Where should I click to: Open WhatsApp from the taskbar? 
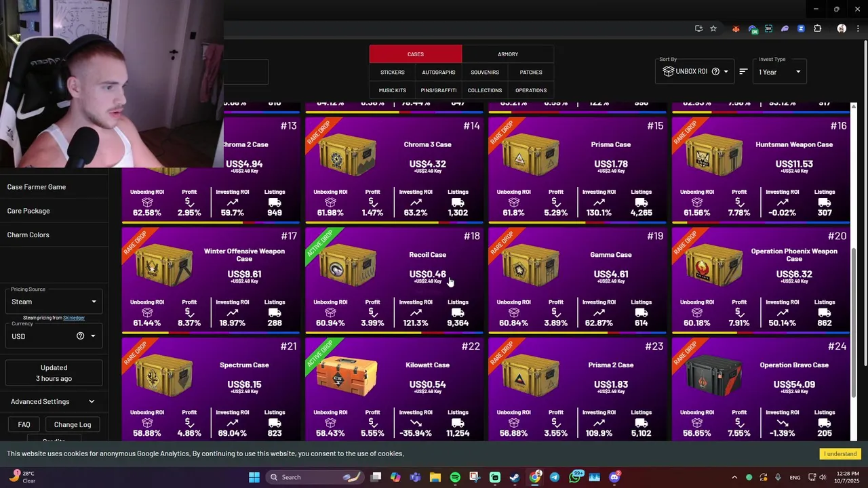click(x=575, y=477)
